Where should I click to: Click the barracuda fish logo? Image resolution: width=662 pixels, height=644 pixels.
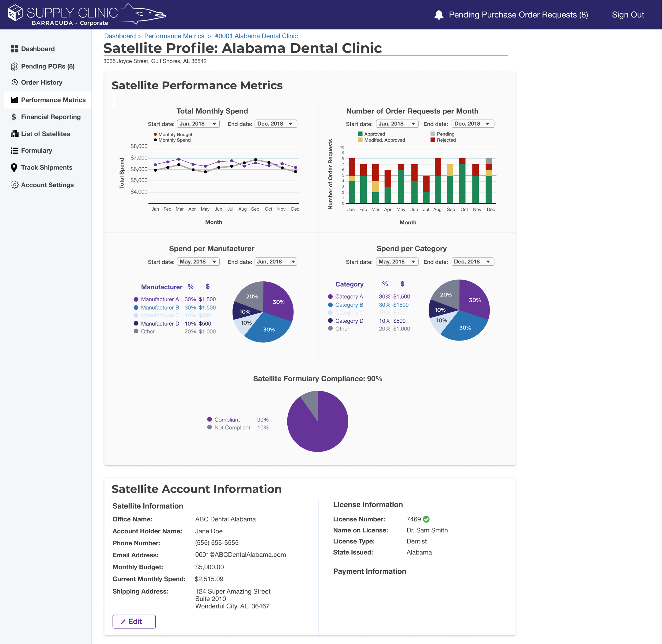[x=144, y=13]
